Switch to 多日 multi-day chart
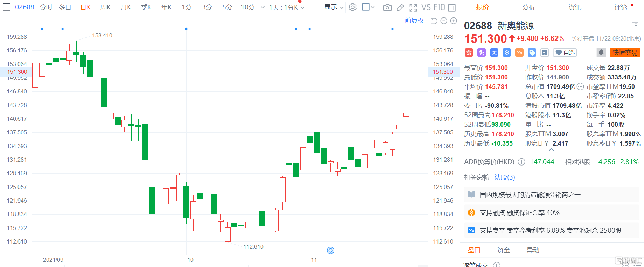This screenshot has height=267, width=644. [65, 7]
